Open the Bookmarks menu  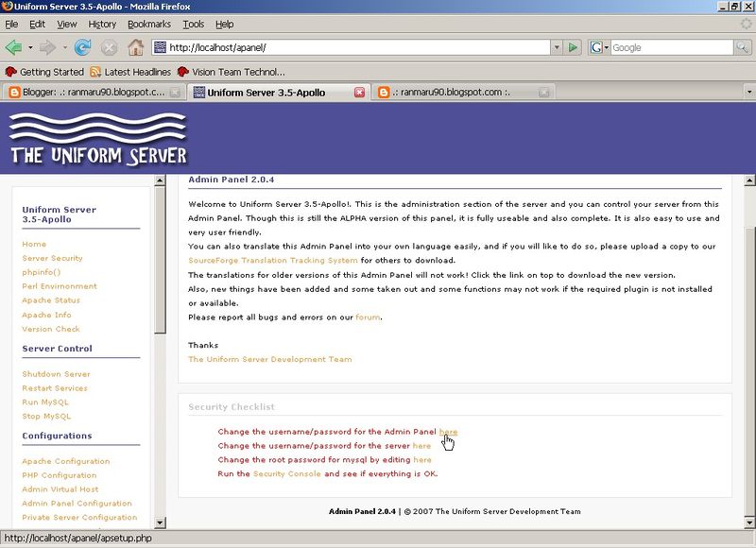(149, 24)
